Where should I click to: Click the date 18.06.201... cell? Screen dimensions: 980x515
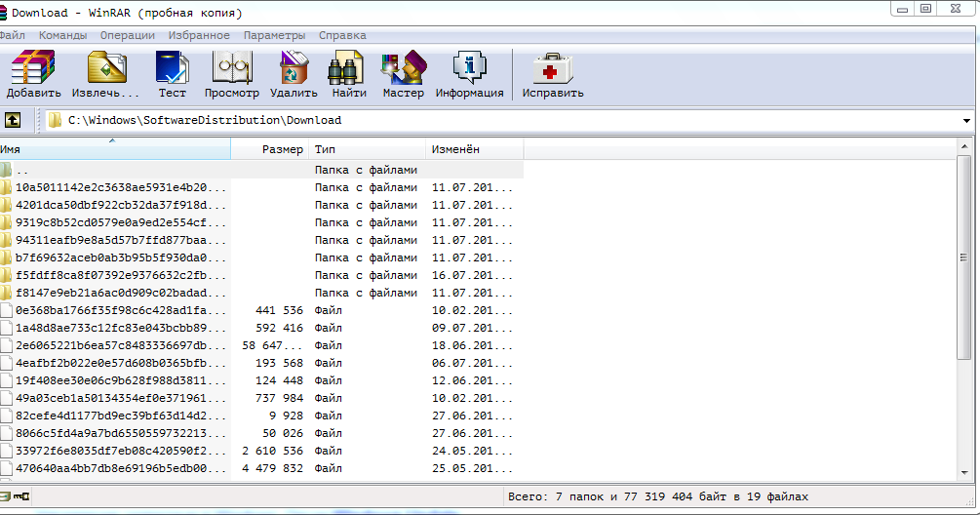click(472, 345)
